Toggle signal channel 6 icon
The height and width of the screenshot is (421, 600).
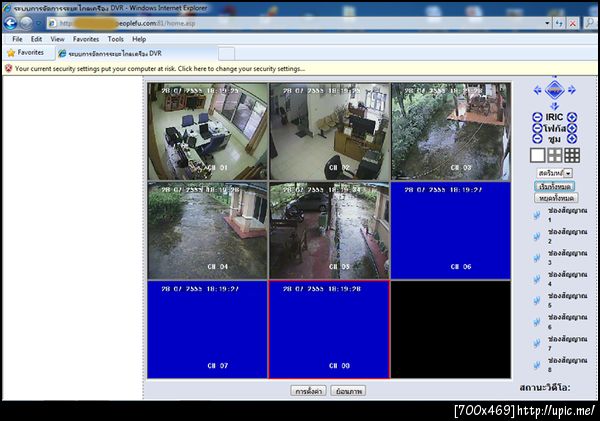(537, 322)
